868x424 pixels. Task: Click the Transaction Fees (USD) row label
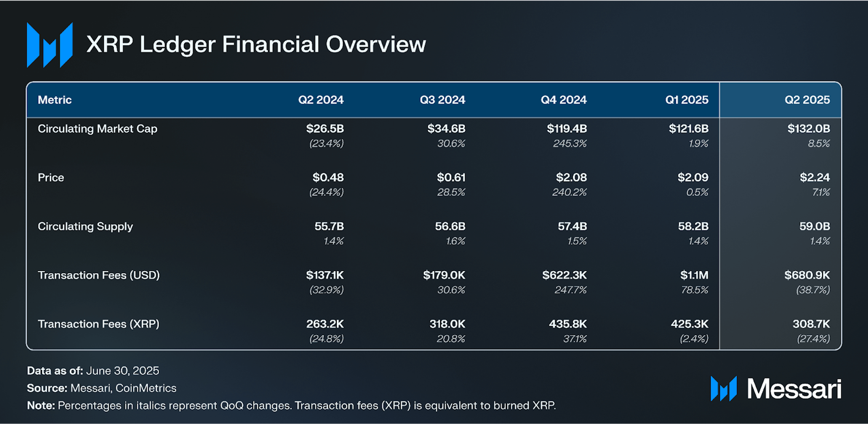[99, 275]
